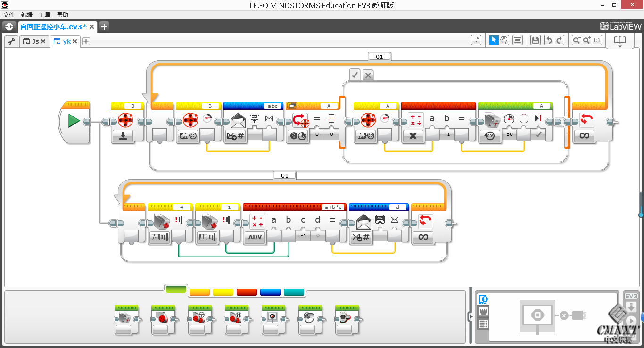Open the green Action palette tab
Viewport: 644px width, 348px height.
point(176,290)
